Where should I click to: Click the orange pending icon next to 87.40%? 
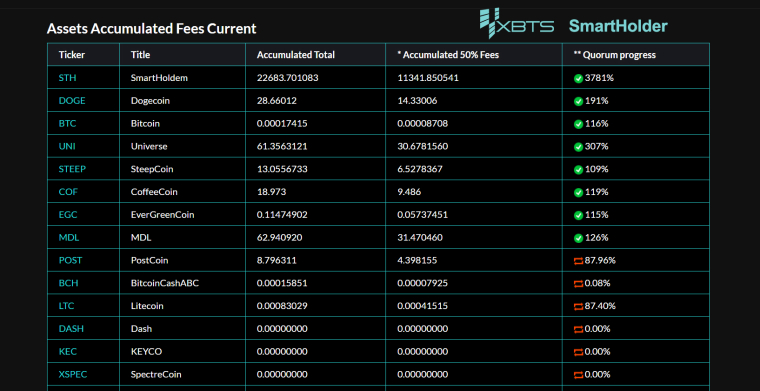click(x=578, y=306)
